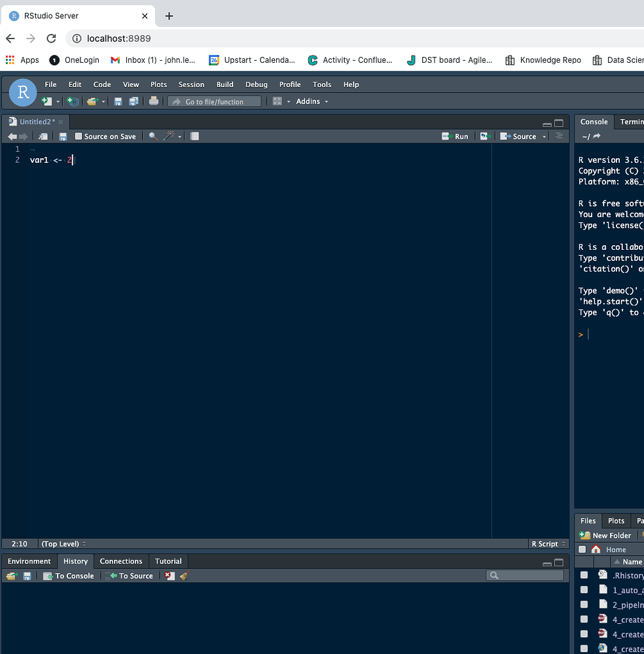The image size is (644, 654).
Task: Click the New Folder button
Action: point(605,536)
